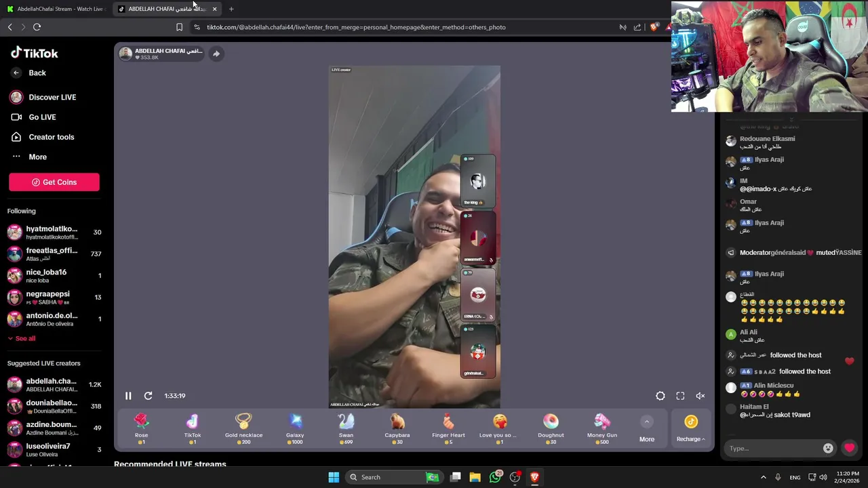Open the browser share icon

[637, 27]
